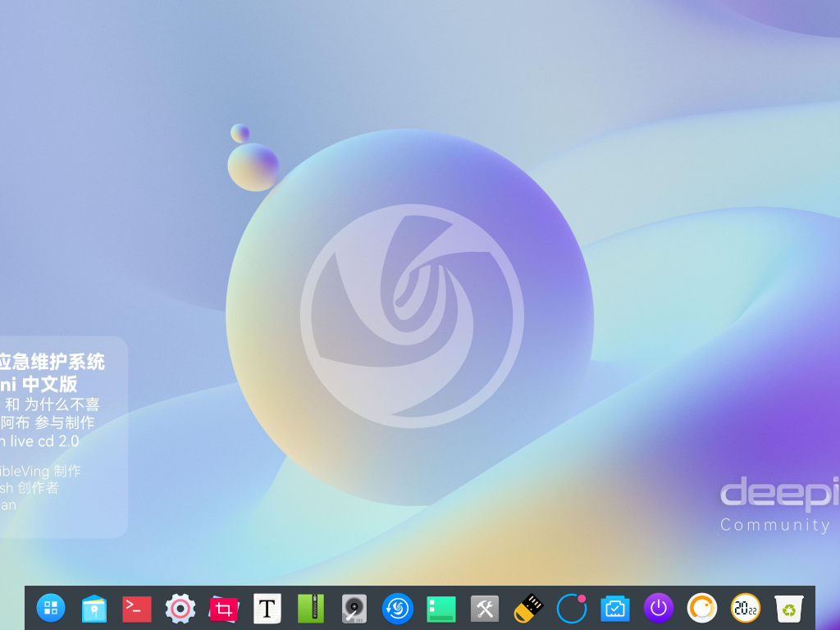Open the USB boot maker
This screenshot has height=630, width=840.
pos(528,609)
